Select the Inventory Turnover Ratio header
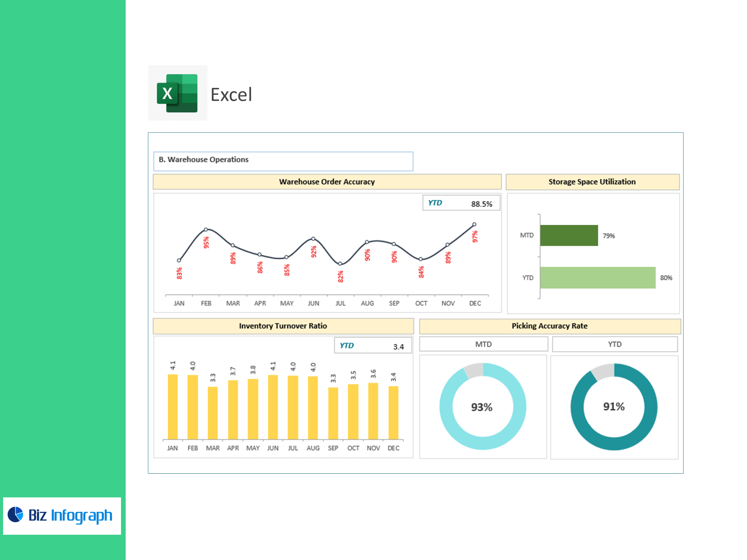Viewport: 747px width, 560px height. click(283, 326)
